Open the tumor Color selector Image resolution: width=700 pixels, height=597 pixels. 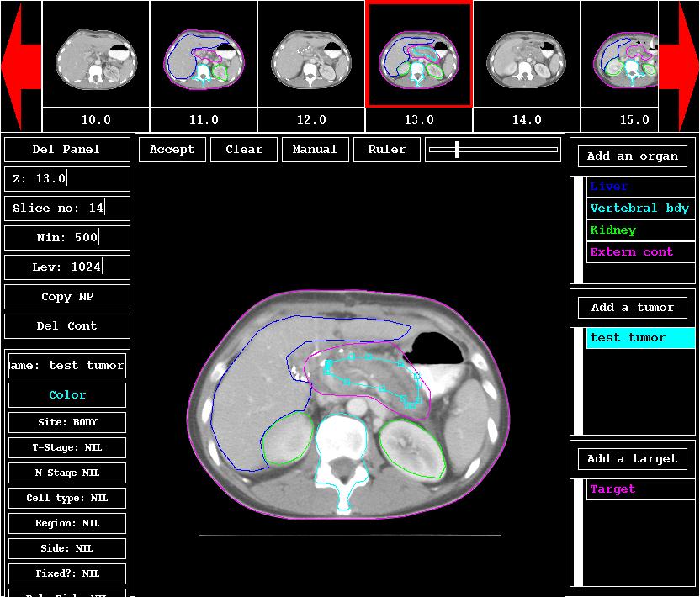click(67, 395)
